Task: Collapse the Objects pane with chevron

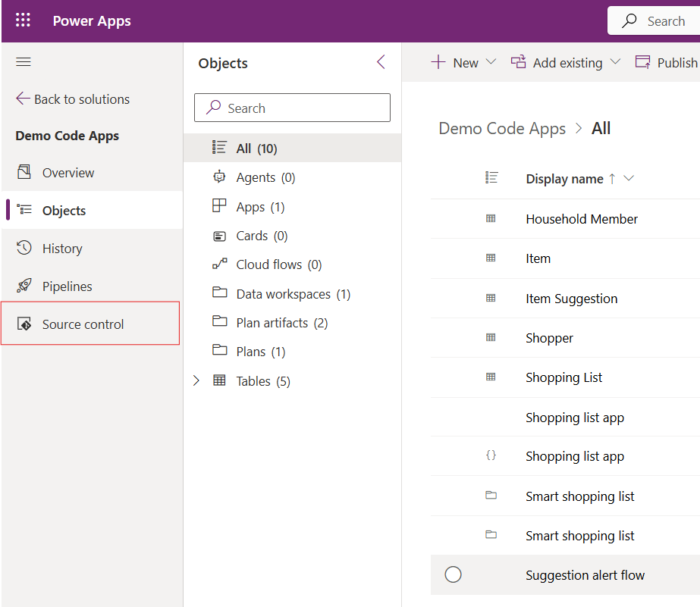Action: (x=381, y=62)
